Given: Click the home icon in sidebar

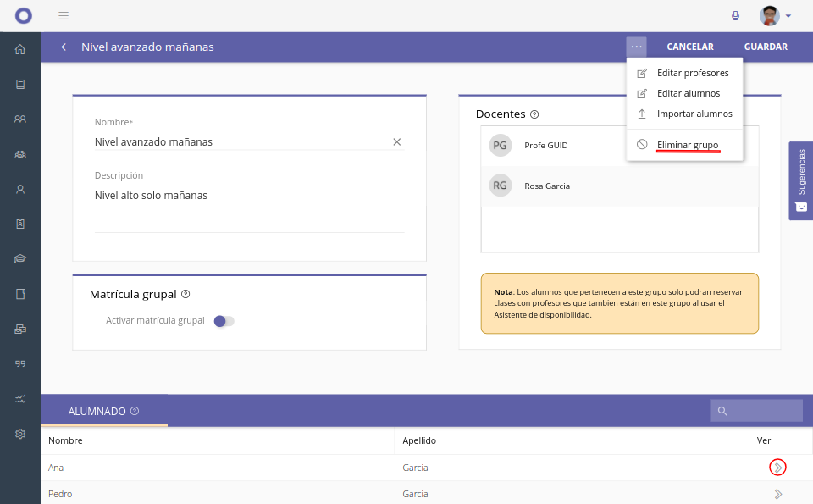Looking at the screenshot, I should (20, 49).
